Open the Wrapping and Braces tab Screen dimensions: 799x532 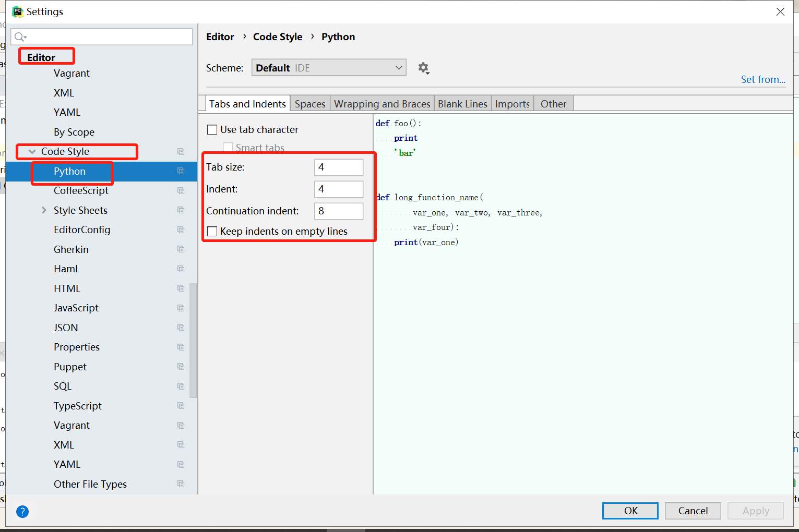[382, 104]
